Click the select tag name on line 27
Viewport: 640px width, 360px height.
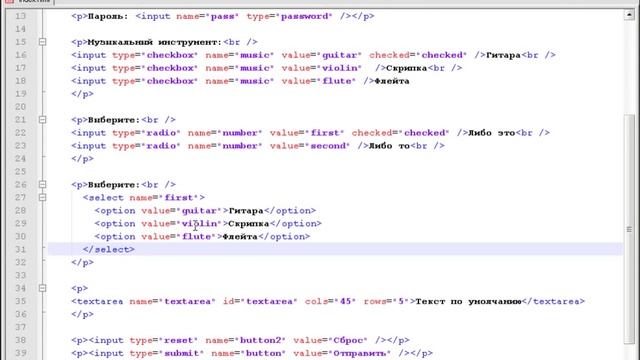[106, 198]
